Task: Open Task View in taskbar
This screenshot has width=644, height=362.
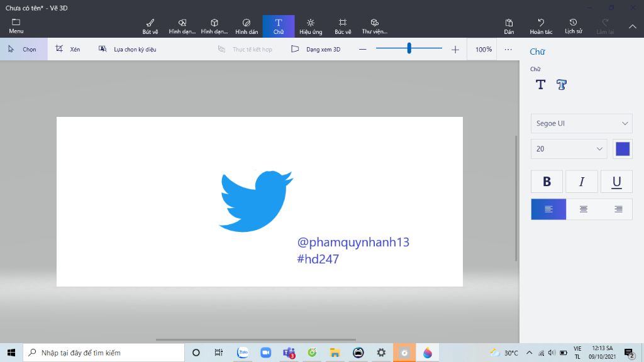Action: [x=218, y=353]
